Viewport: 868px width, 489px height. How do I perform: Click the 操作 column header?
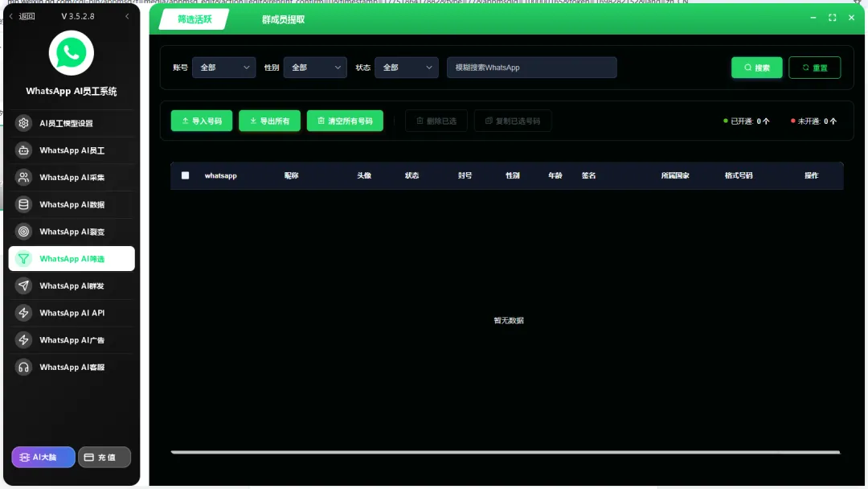(812, 175)
